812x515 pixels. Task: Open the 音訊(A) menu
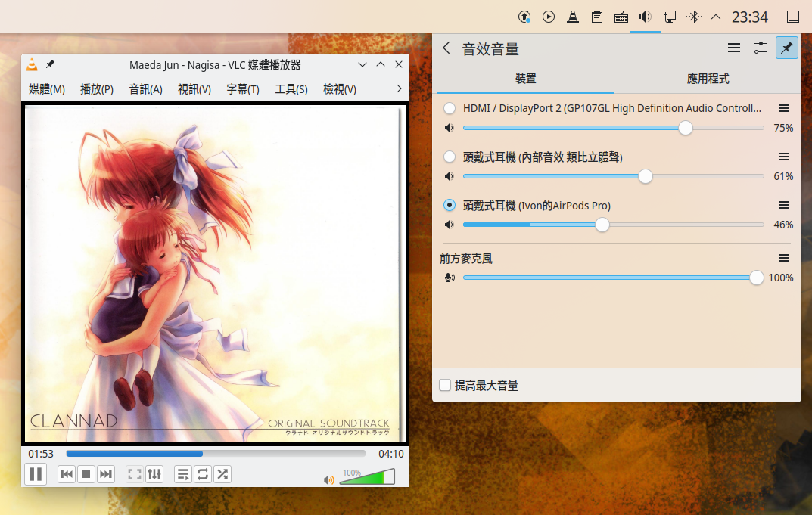pyautogui.click(x=145, y=89)
